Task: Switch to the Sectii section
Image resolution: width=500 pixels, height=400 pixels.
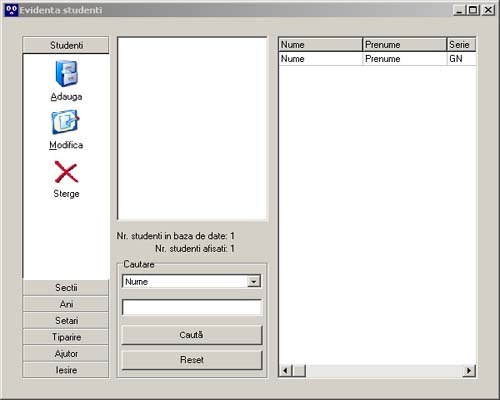Action: pos(66,288)
